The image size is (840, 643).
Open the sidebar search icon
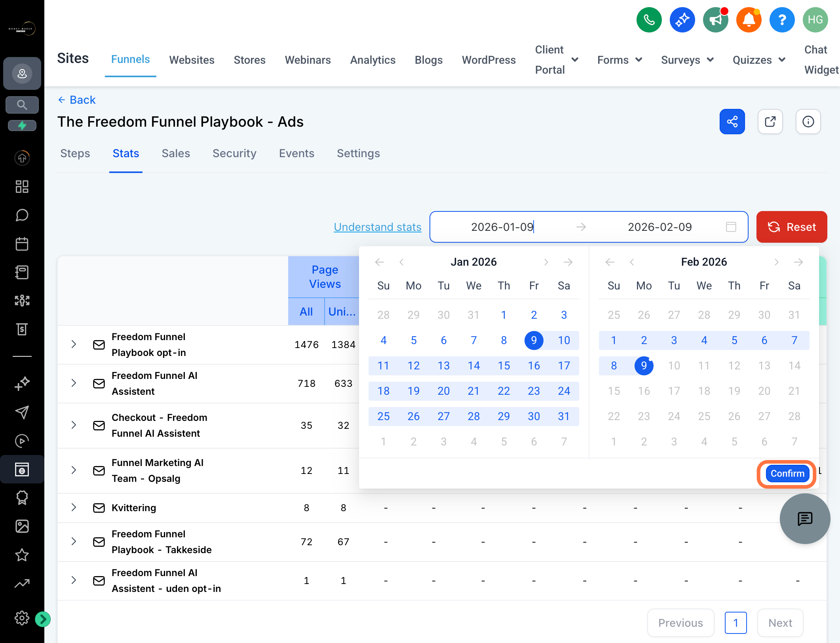tap(22, 105)
